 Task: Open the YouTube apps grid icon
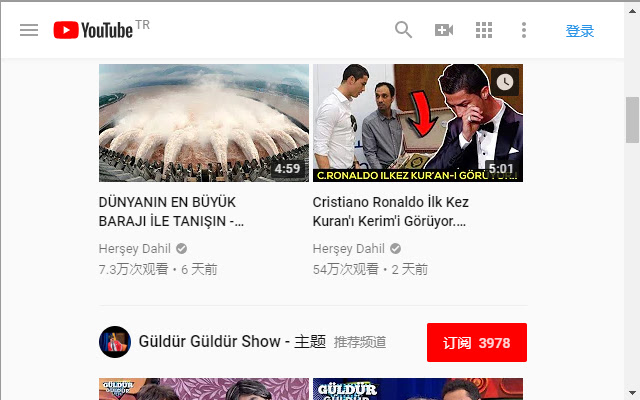(484, 30)
